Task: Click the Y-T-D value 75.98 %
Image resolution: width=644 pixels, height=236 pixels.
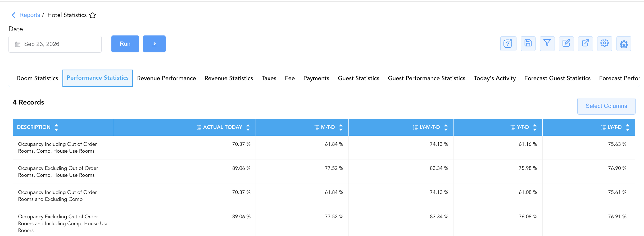Action: pos(528,168)
